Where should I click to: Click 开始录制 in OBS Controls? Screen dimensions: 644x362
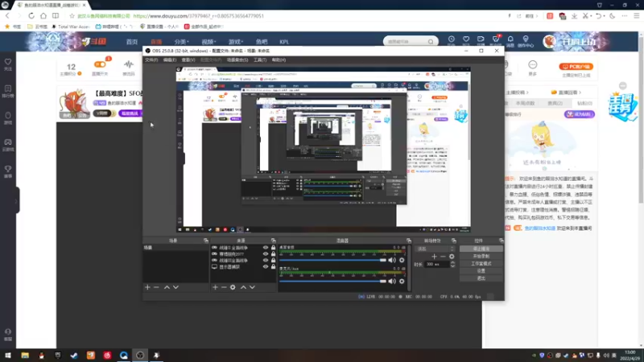click(481, 256)
